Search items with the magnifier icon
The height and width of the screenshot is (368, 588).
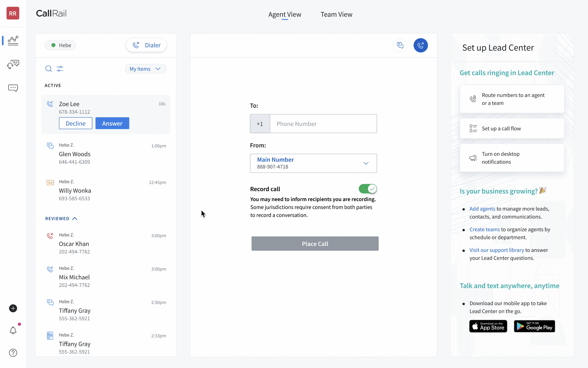pyautogui.click(x=48, y=69)
